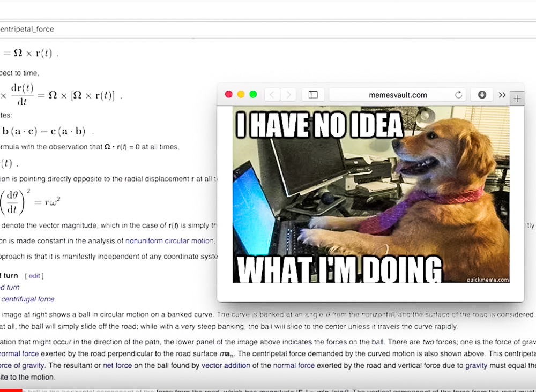Follow the italic 'centrifugal force' link
The width and height of the screenshot is (536, 392).
(x=27, y=299)
